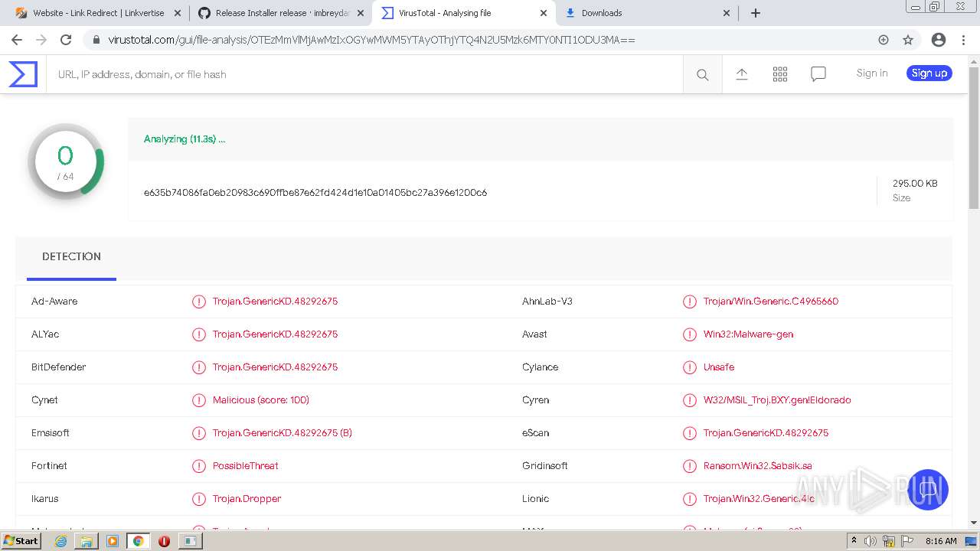Open the apps grid icon
The height and width of the screenshot is (551, 980).
click(x=779, y=74)
